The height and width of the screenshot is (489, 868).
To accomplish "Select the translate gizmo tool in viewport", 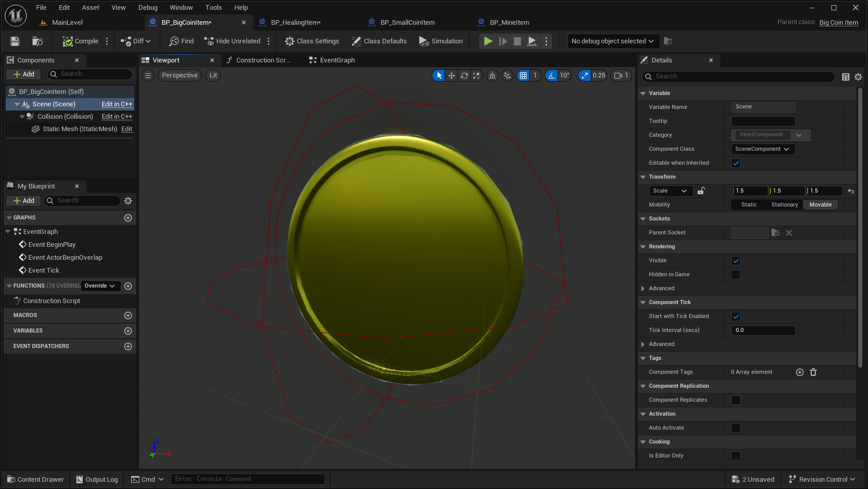I will 451,75.
